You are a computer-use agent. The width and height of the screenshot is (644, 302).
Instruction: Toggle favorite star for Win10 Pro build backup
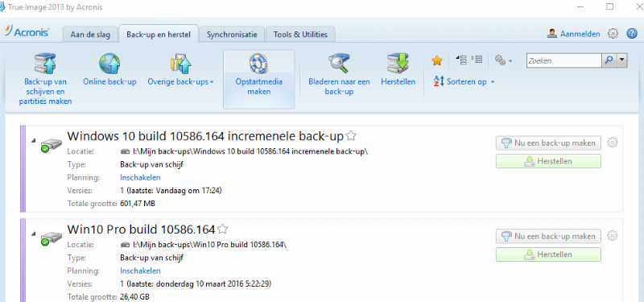[222, 229]
